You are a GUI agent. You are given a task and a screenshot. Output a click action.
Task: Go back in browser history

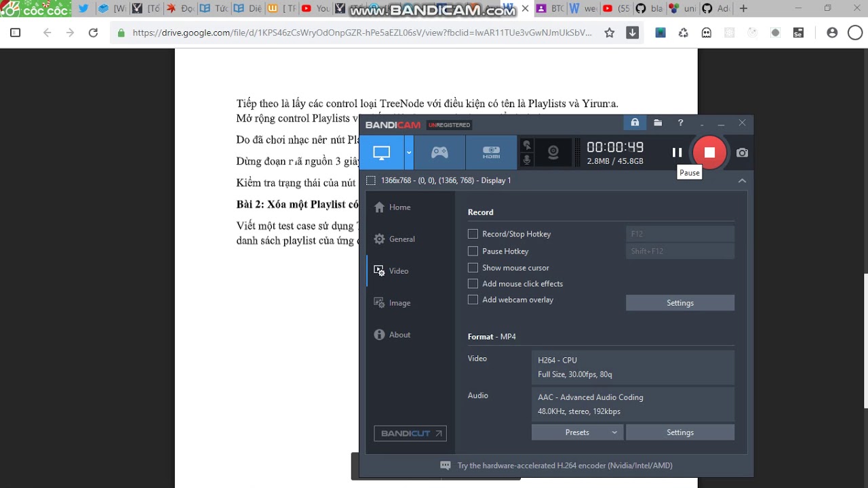(x=47, y=33)
